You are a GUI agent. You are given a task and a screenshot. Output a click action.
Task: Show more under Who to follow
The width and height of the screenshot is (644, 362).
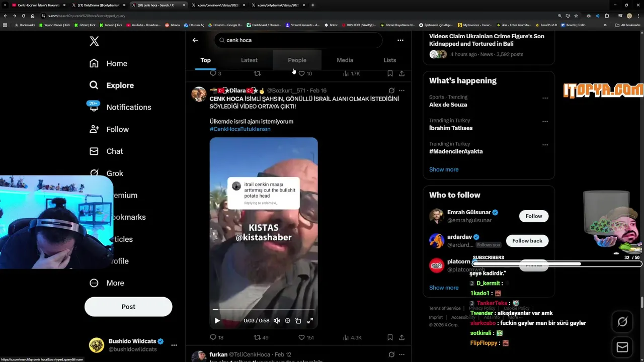tap(444, 288)
